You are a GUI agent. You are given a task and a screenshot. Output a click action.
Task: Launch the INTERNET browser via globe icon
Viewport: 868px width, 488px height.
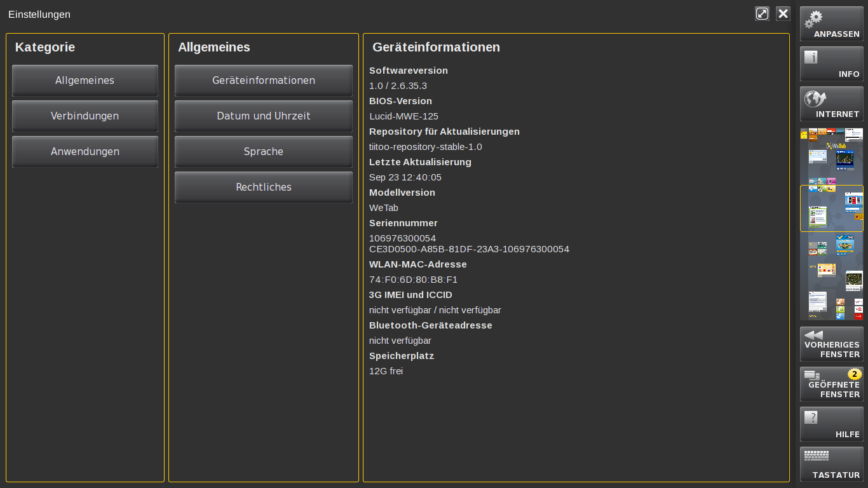(831, 104)
